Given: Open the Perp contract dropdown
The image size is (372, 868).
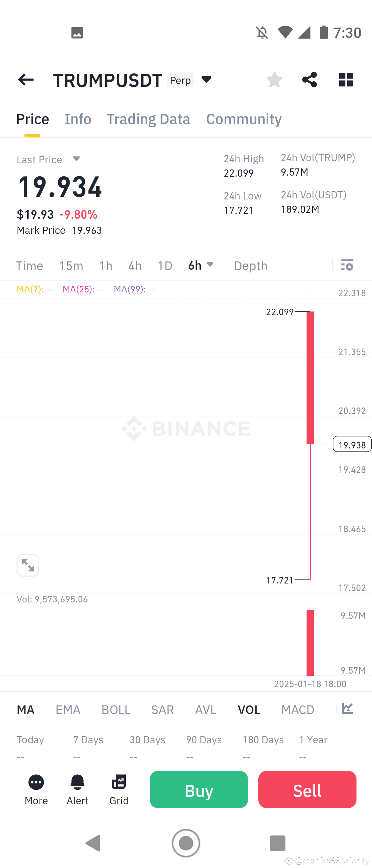Looking at the screenshot, I should pos(206,80).
